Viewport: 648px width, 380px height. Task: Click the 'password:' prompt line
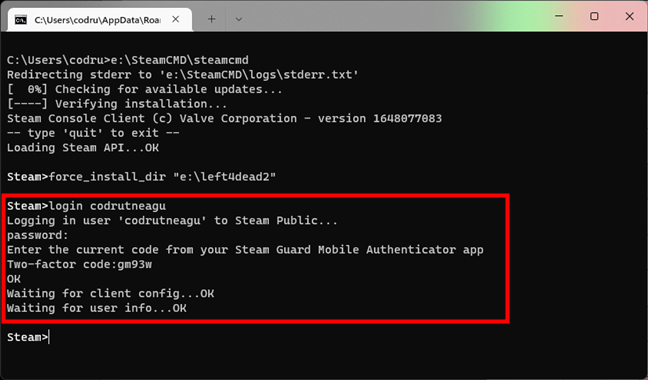[x=38, y=235]
